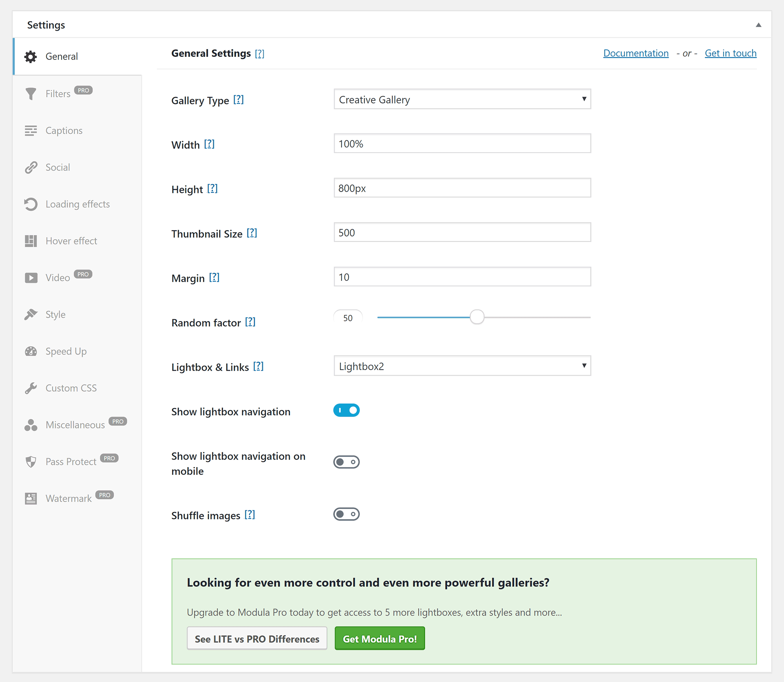Click the Width input field
The image size is (784, 682).
[462, 144]
